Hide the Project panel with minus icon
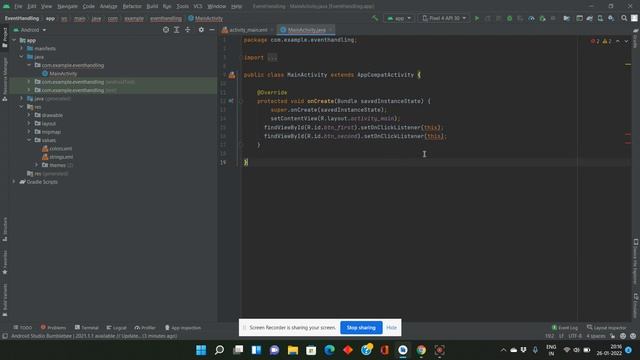Image resolution: width=640 pixels, height=360 pixels. [x=212, y=30]
